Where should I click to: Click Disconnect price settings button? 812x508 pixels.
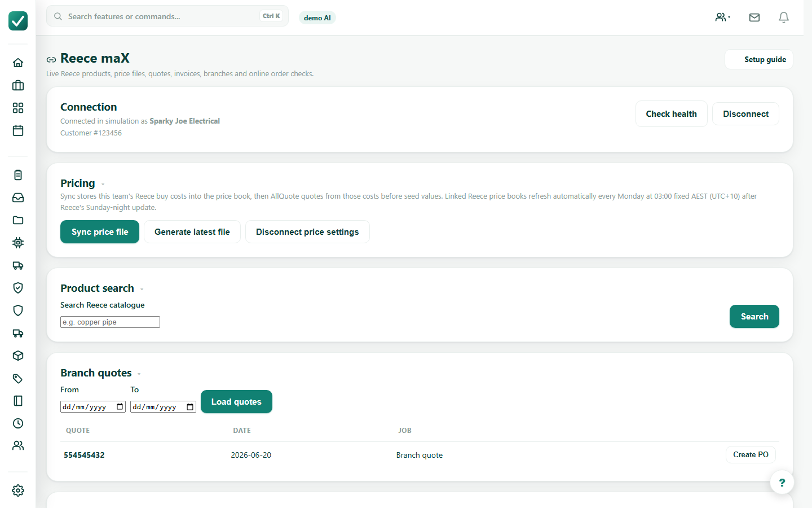pos(307,232)
